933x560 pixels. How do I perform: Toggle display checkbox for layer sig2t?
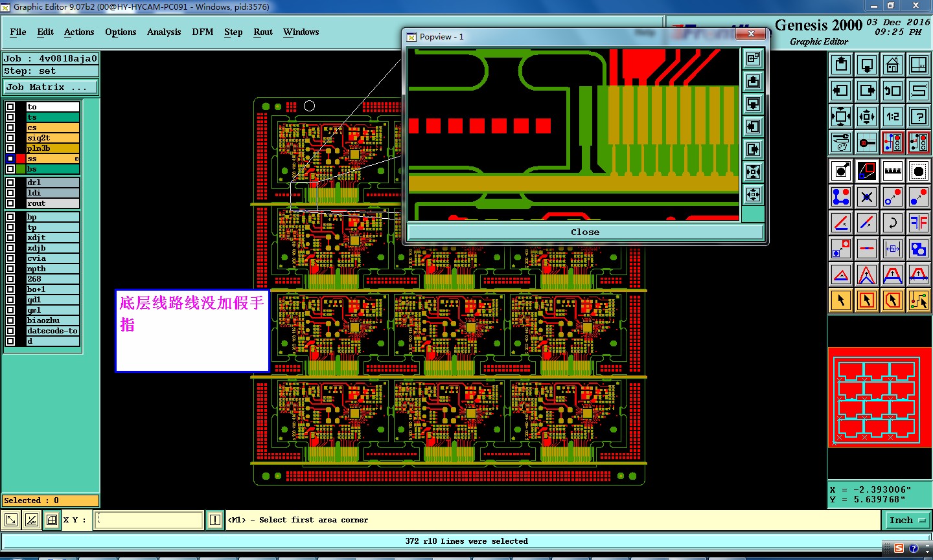pyautogui.click(x=10, y=138)
